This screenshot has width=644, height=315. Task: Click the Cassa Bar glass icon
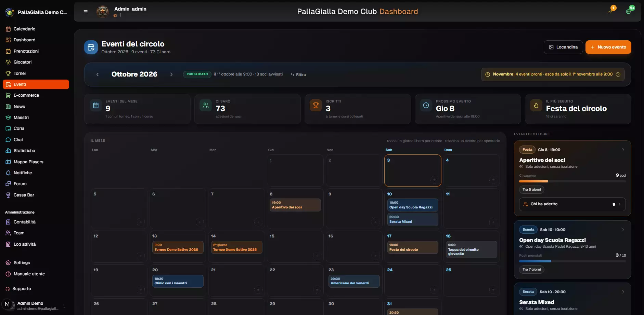8,195
